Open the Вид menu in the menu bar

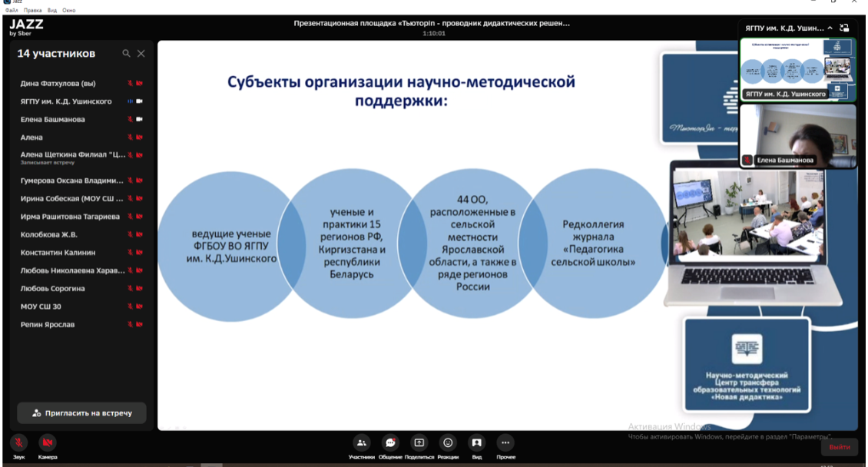[x=50, y=11]
